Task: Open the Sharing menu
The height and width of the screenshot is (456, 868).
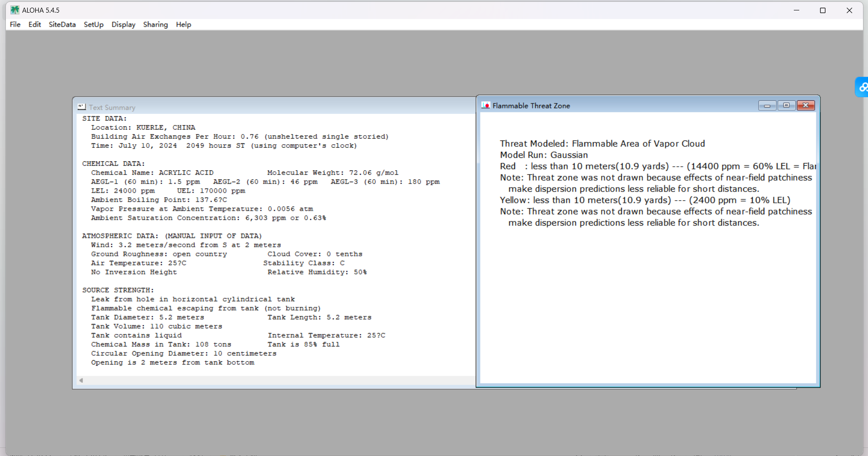Action: coord(155,24)
